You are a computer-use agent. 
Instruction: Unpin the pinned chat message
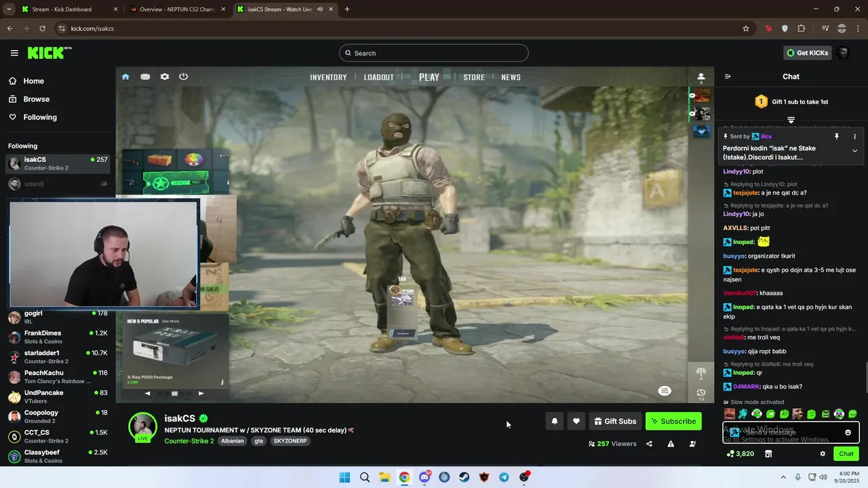click(x=837, y=136)
